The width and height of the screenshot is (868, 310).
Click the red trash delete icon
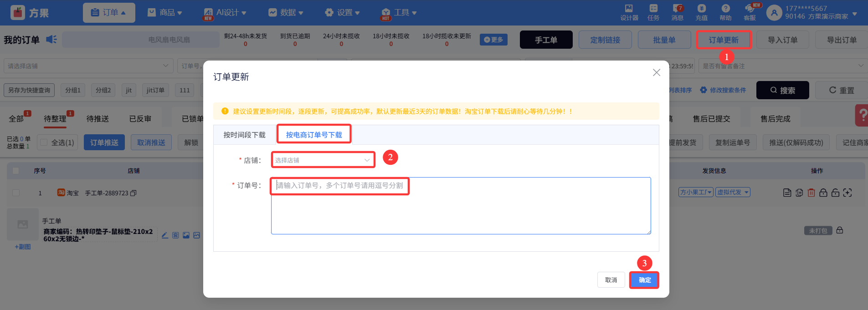tap(811, 193)
